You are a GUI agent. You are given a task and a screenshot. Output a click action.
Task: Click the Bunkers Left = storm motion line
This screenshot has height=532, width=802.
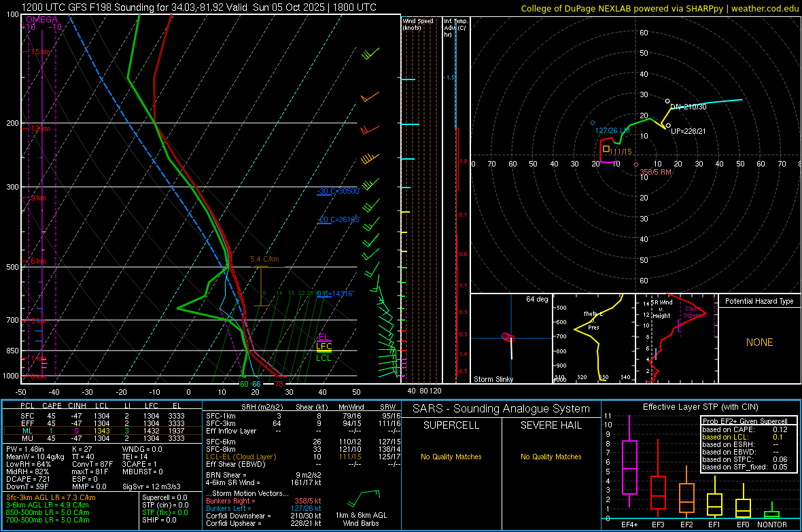264,508
